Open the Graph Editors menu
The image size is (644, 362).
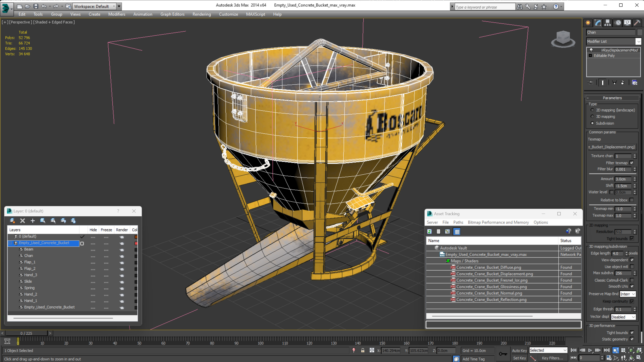coord(172,14)
